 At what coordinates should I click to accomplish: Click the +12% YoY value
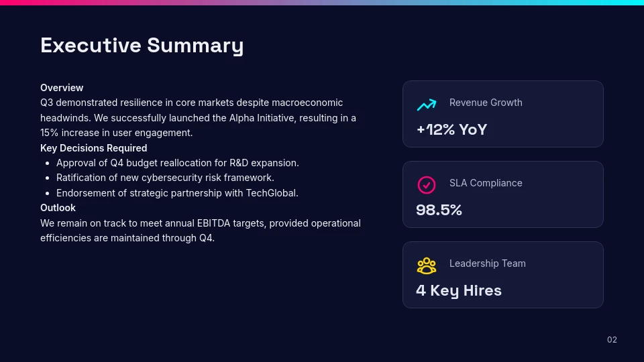[x=451, y=129]
